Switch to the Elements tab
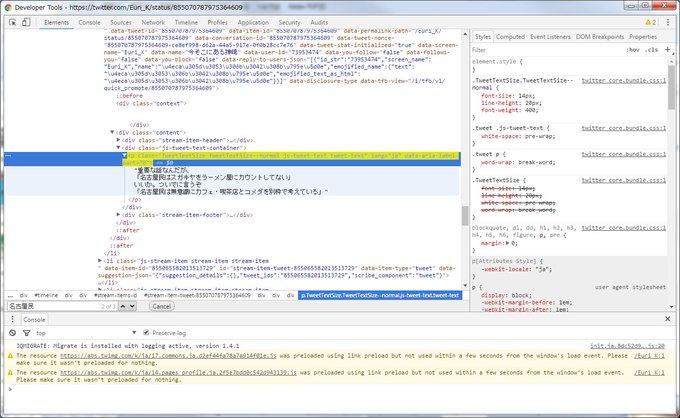 (x=56, y=22)
